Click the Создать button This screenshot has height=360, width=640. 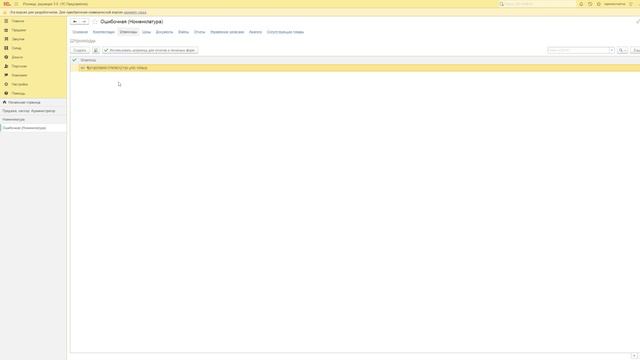tap(80, 50)
